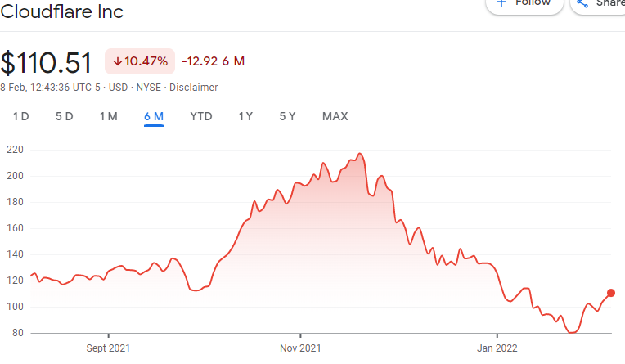Click the Nov 2021 axis label
Viewport: 625px width, 364px height.
coord(300,347)
